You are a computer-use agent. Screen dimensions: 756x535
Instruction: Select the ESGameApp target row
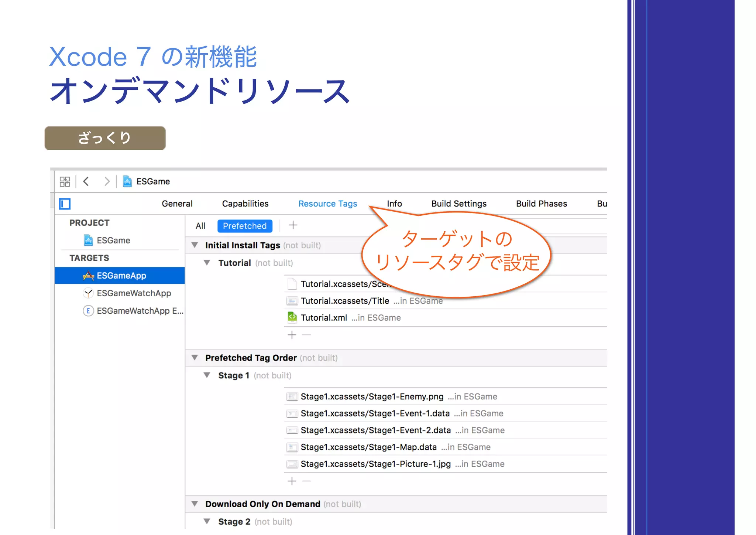tap(120, 276)
